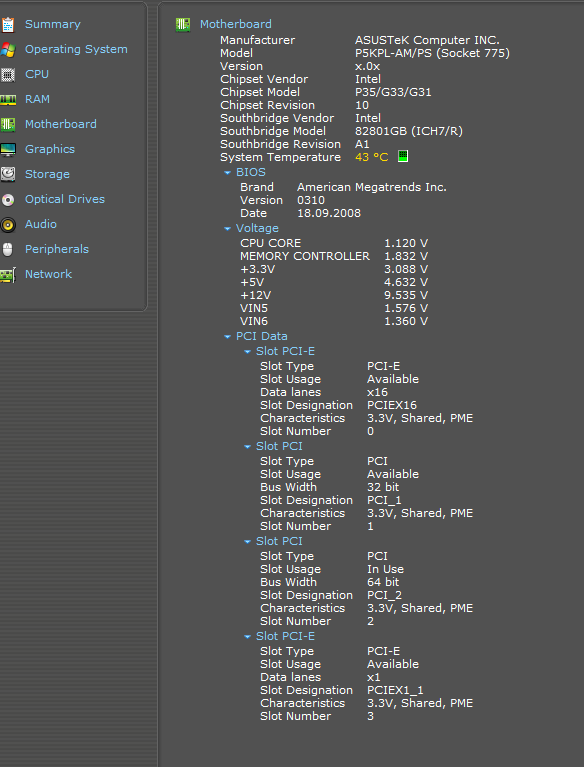
Task: Click the slot designation PCI_1
Action: (384, 500)
